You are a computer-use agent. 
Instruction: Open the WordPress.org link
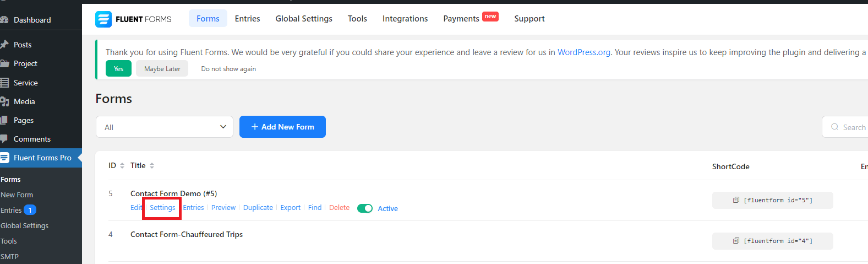click(x=584, y=52)
